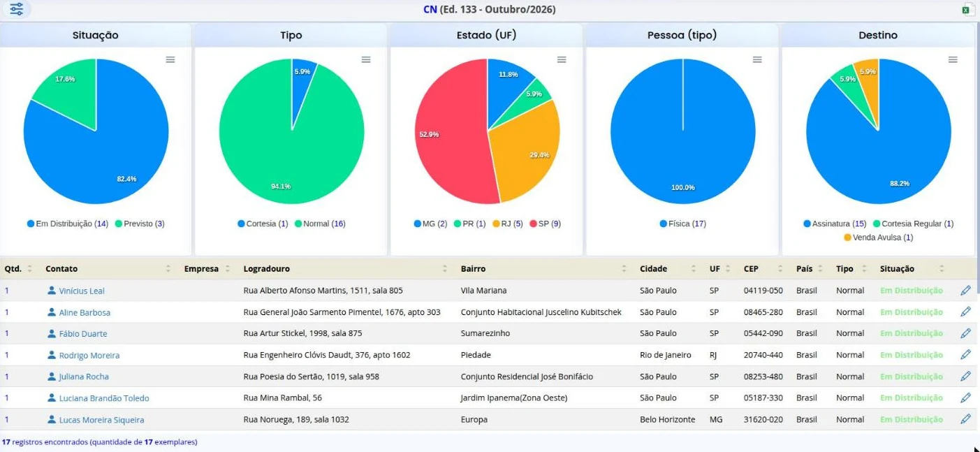980x452 pixels.
Task: Open Pessoa (tipo) chart hamburger menu
Action: [x=757, y=60]
